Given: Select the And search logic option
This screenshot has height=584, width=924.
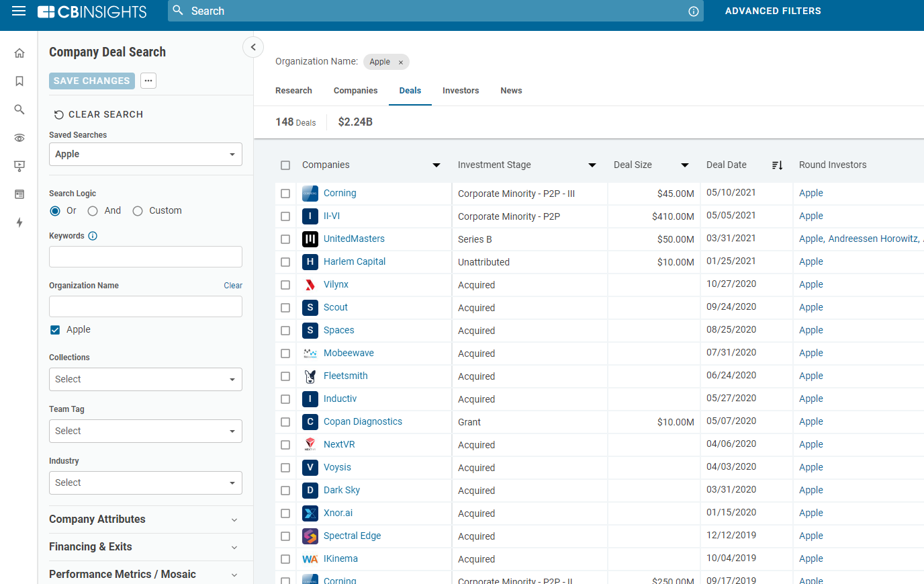Looking at the screenshot, I should point(93,211).
